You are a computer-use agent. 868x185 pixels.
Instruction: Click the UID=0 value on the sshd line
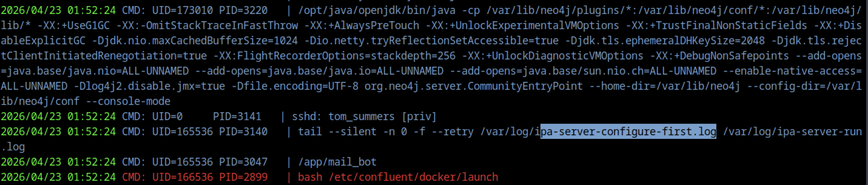pos(167,116)
